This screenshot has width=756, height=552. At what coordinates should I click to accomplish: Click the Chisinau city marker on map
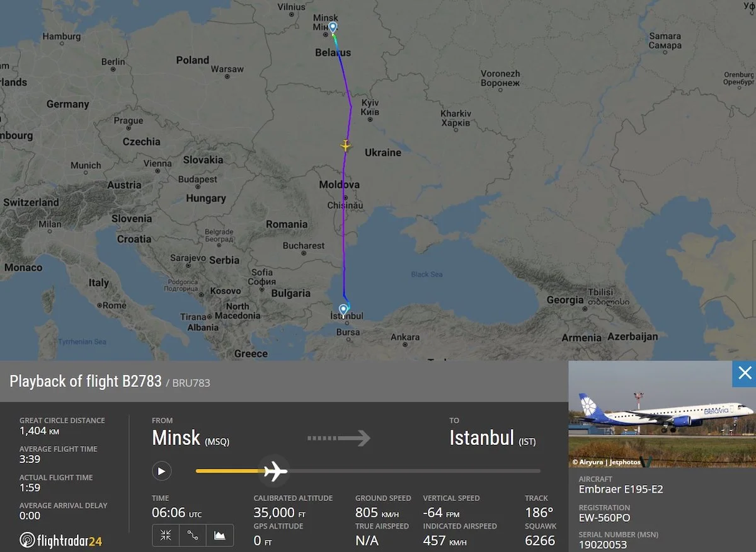[x=345, y=198]
